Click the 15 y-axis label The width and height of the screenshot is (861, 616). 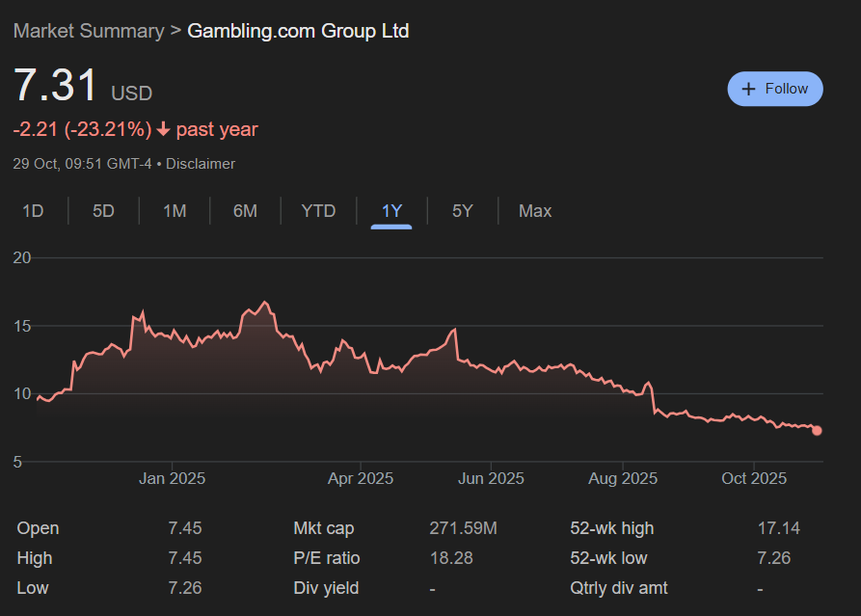(x=22, y=326)
